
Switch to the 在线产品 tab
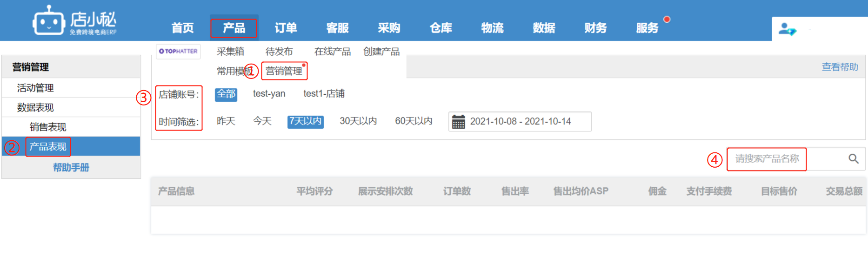coord(332,52)
